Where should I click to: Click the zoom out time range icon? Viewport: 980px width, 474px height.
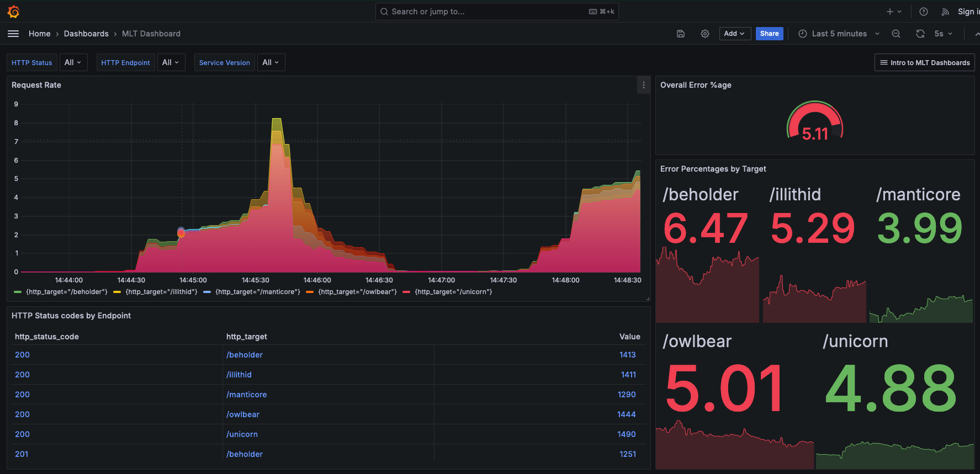(896, 34)
